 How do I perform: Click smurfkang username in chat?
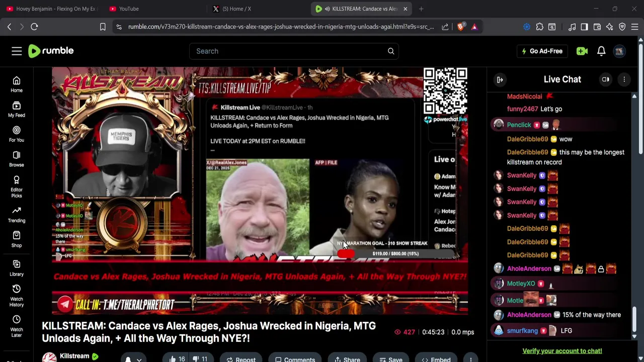522,330
